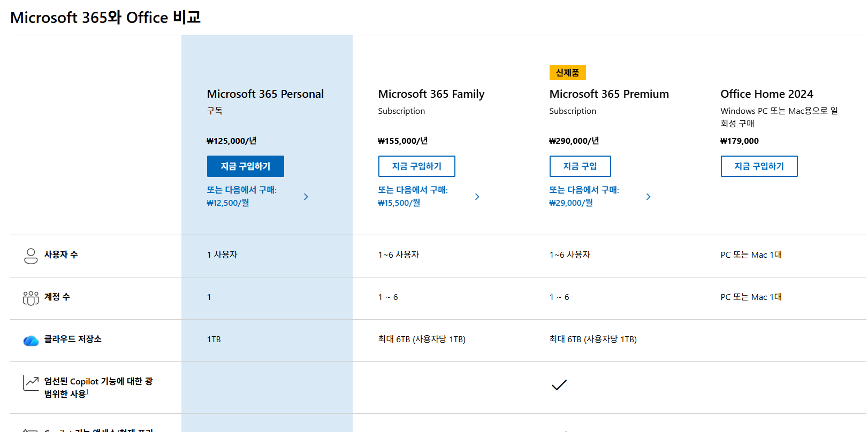Click 'PC 또는 Mac 1대' in 계정 수 row

pyautogui.click(x=751, y=297)
